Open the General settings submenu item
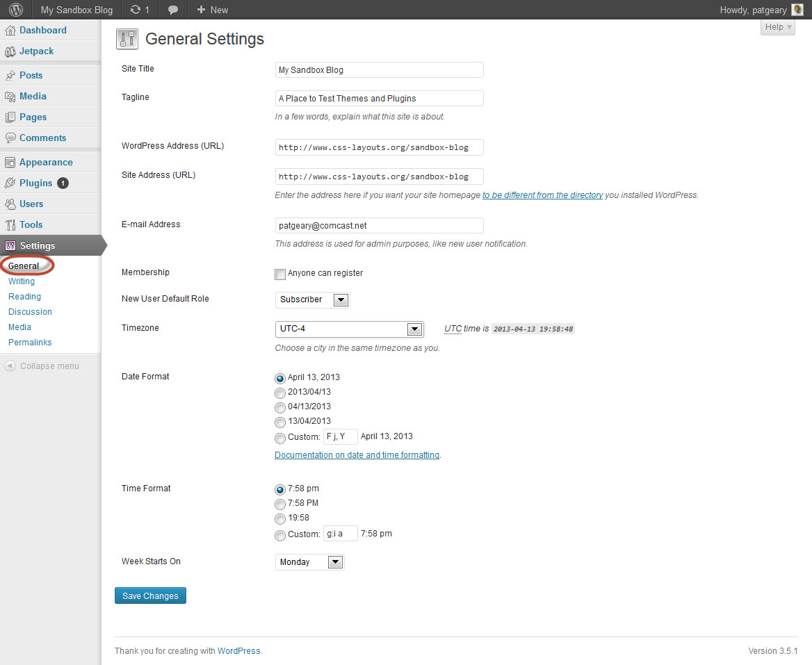 tap(24, 266)
